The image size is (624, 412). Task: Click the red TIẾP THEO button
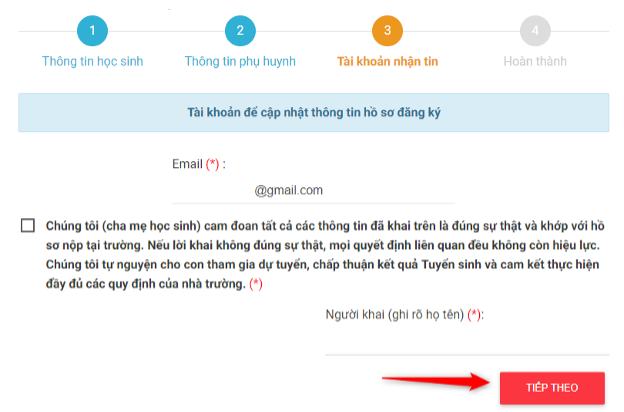click(x=552, y=388)
